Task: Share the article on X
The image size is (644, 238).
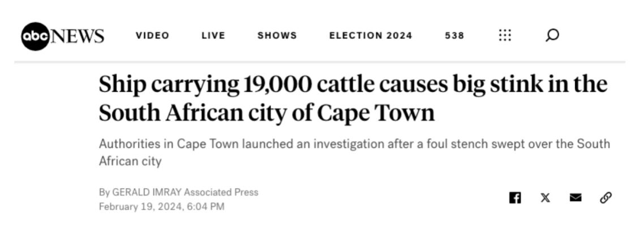Action: coord(545,198)
